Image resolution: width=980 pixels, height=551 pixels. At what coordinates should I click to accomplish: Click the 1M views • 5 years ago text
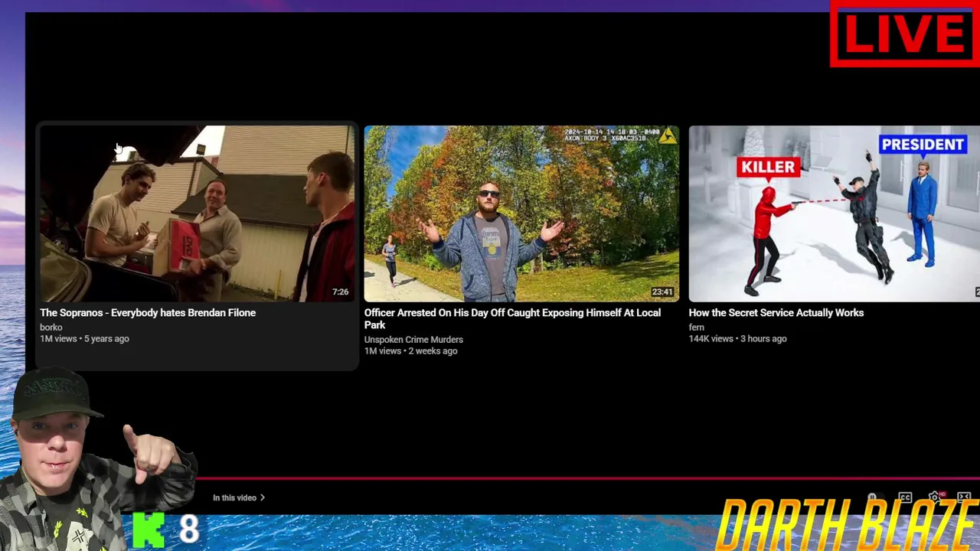pyautogui.click(x=84, y=338)
